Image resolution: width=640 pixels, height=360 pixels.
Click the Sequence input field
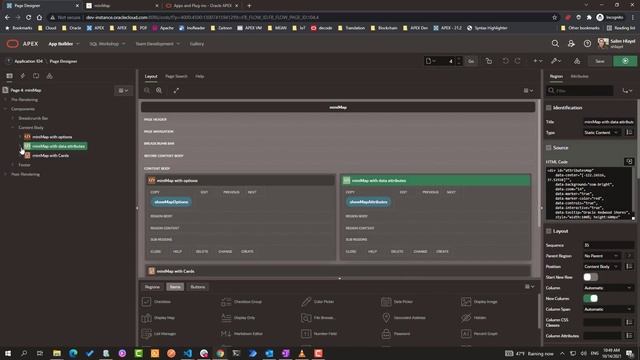tap(608, 245)
